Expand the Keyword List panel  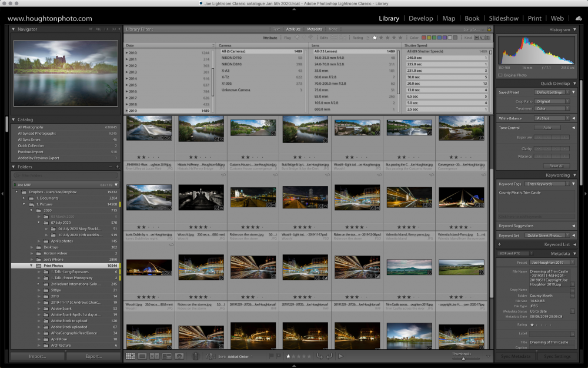click(x=574, y=244)
